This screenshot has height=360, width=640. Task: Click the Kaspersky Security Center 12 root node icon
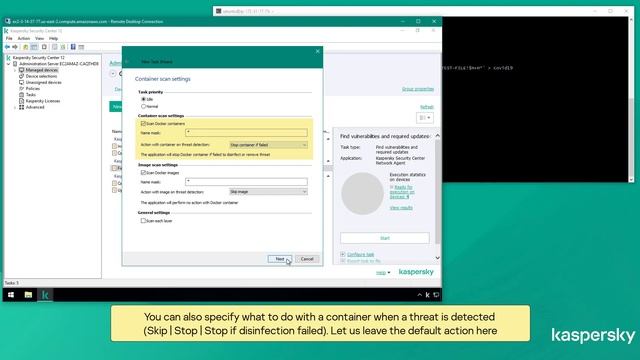pos(8,58)
